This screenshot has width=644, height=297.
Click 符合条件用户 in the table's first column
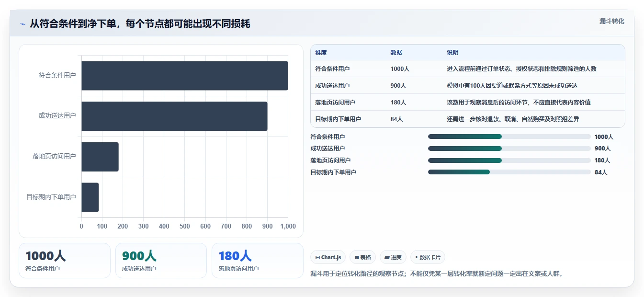pyautogui.click(x=332, y=69)
